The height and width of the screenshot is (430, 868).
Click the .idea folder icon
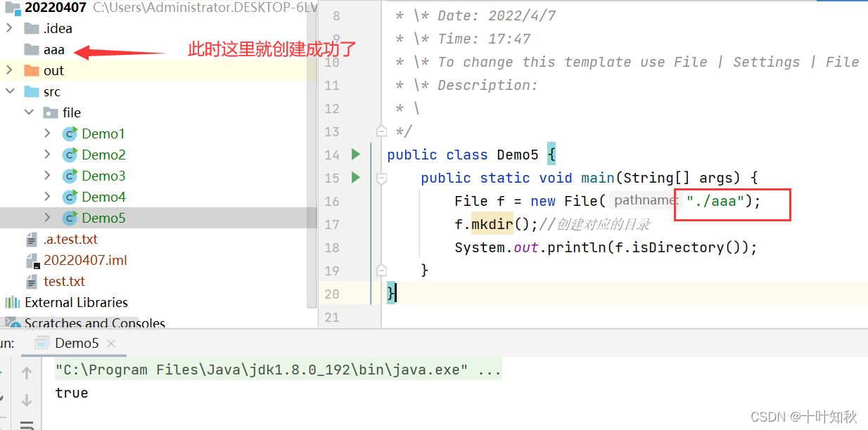coord(32,28)
